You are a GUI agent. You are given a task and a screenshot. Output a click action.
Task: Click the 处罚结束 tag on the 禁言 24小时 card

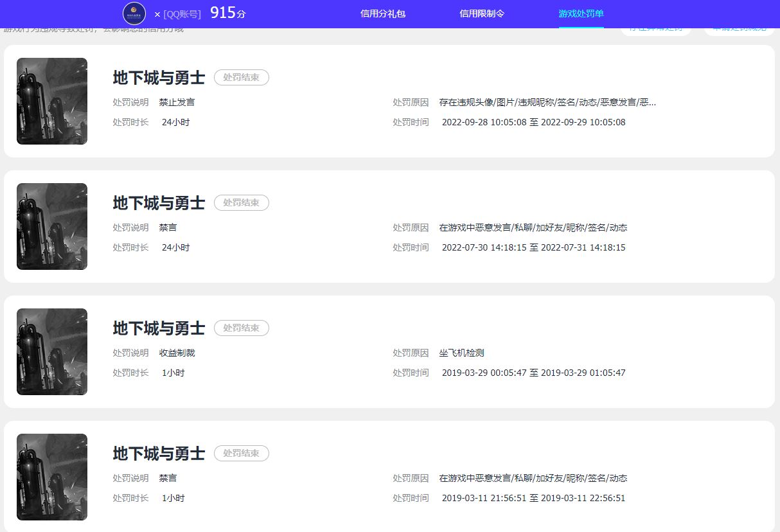241,202
